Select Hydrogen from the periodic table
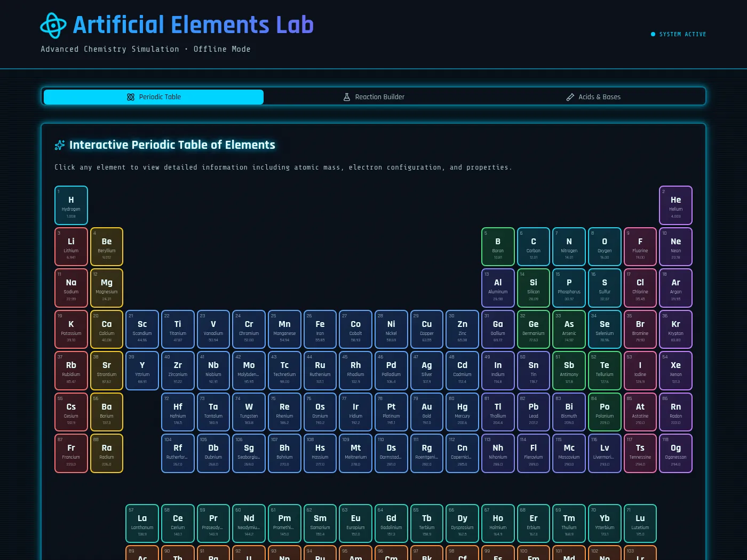This screenshot has width=747, height=560. click(x=71, y=205)
